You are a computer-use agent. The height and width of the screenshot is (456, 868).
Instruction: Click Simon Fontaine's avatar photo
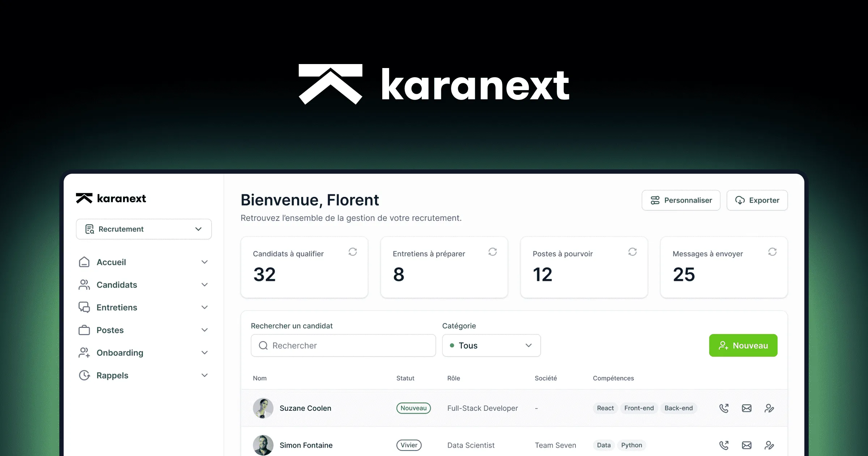click(x=263, y=445)
